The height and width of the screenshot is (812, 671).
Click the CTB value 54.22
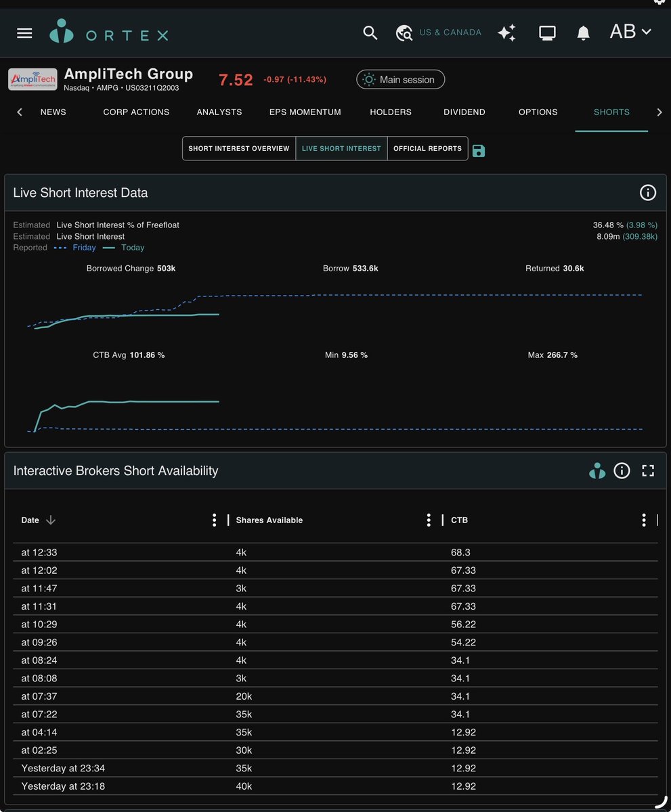pos(463,642)
